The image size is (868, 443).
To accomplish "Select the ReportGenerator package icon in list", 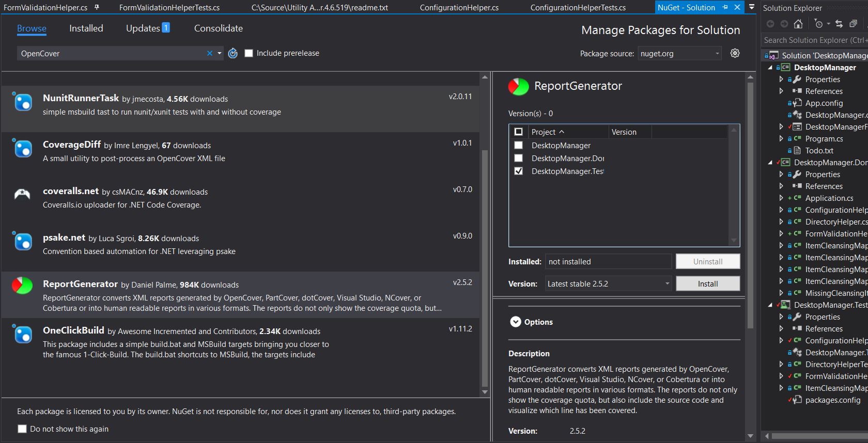I will tap(22, 285).
